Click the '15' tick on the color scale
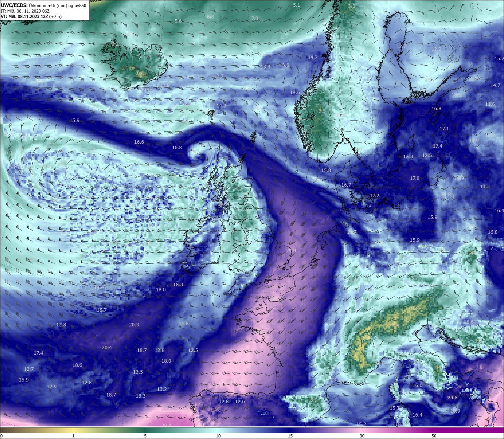 (290, 436)
